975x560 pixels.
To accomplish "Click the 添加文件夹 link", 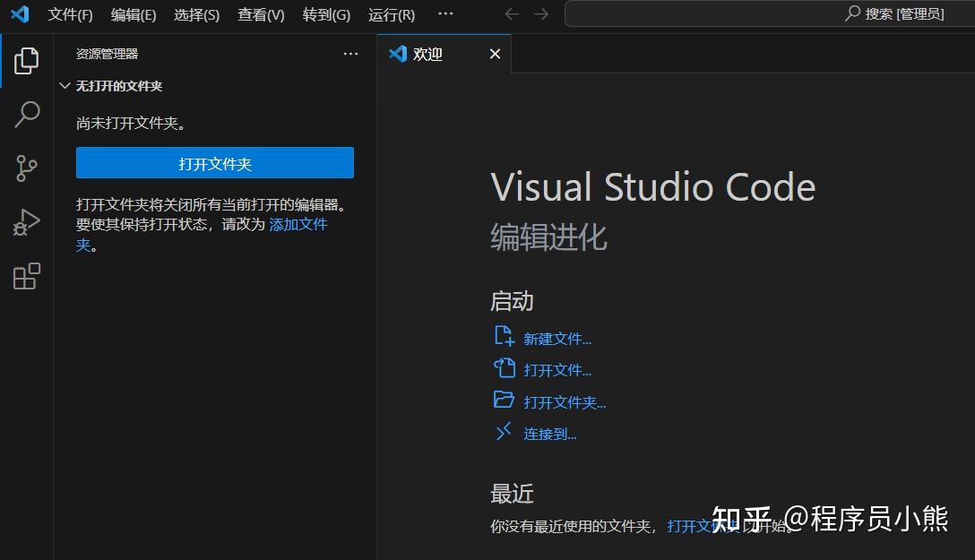I will coord(298,224).
